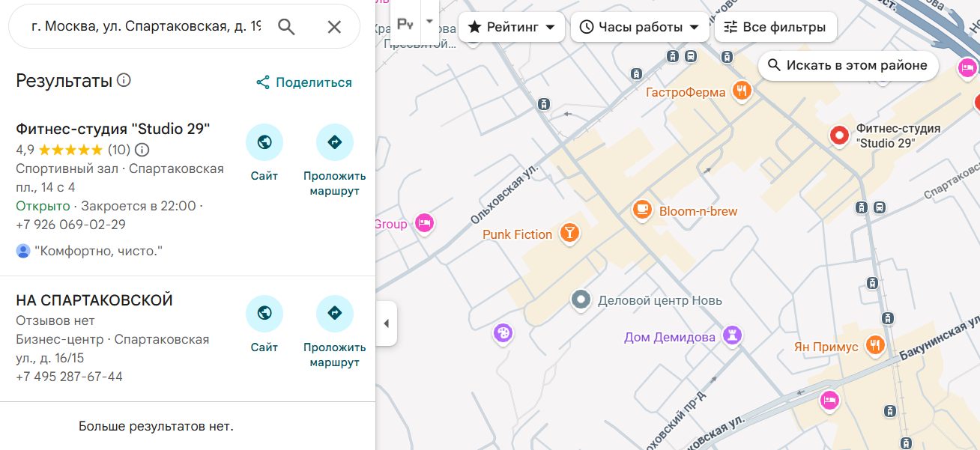Image resolution: width=980 pixels, height=450 pixels.
Task: Open the Часы работы filter dropdown
Action: 639,27
